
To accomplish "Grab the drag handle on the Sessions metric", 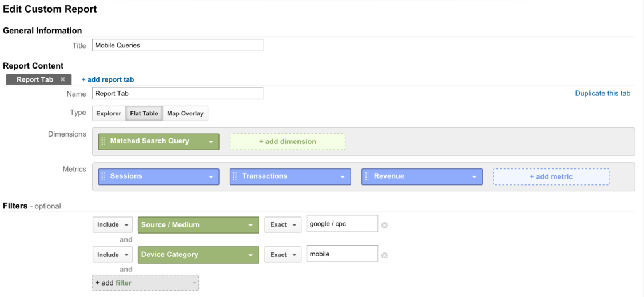I will pos(103,176).
